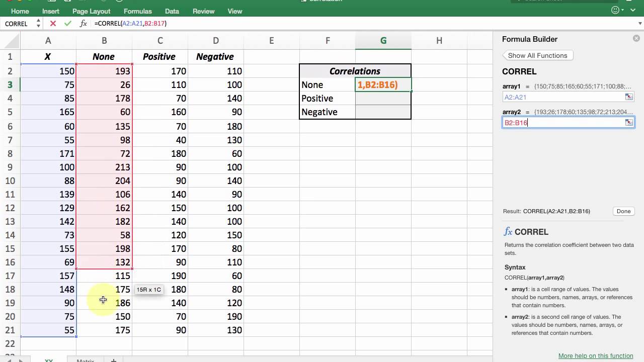The height and width of the screenshot is (362, 644).
Task: Select column C header
Action: click(160, 41)
